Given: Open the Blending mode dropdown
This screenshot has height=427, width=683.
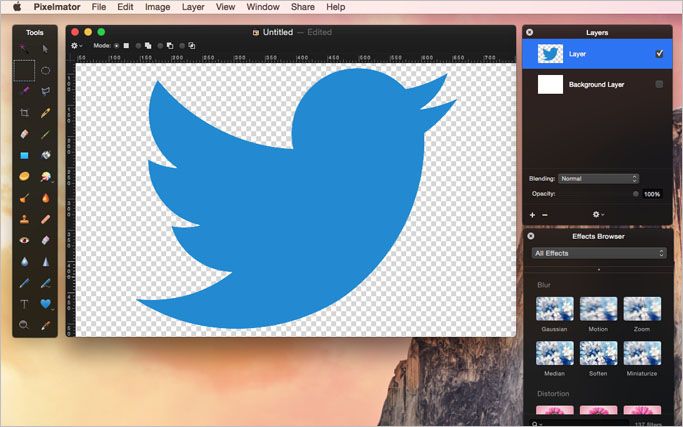Looking at the screenshot, I should tap(598, 179).
